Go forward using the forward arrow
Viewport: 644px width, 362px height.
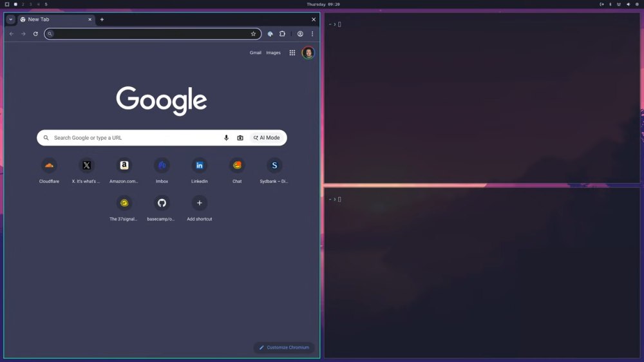tap(23, 33)
